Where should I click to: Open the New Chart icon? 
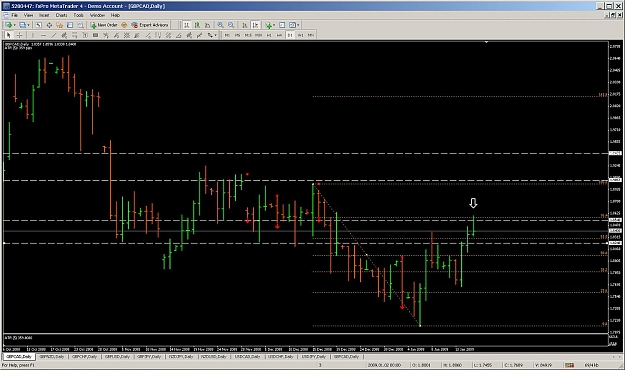pos(8,25)
